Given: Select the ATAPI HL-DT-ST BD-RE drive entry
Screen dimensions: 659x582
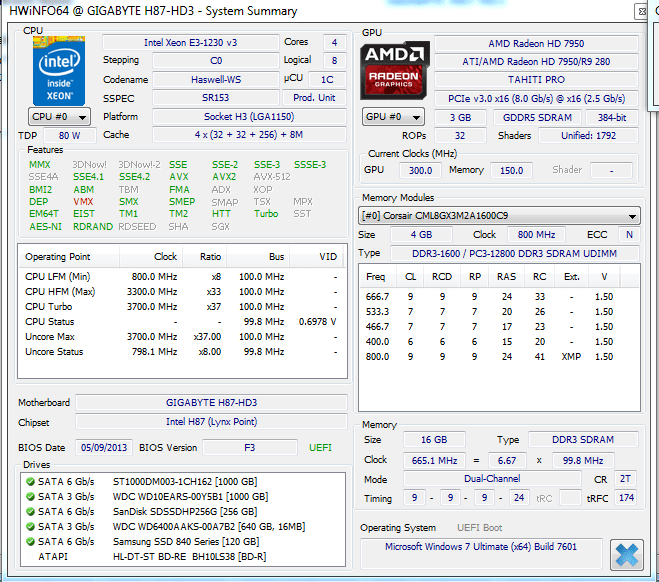Looking at the screenshot, I should [x=183, y=557].
